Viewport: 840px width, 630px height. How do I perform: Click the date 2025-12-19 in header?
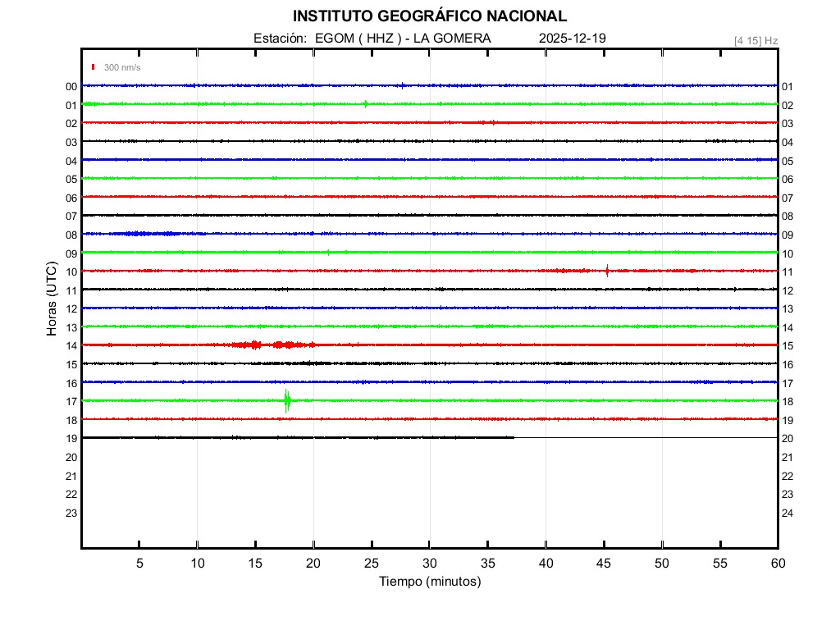click(x=573, y=39)
